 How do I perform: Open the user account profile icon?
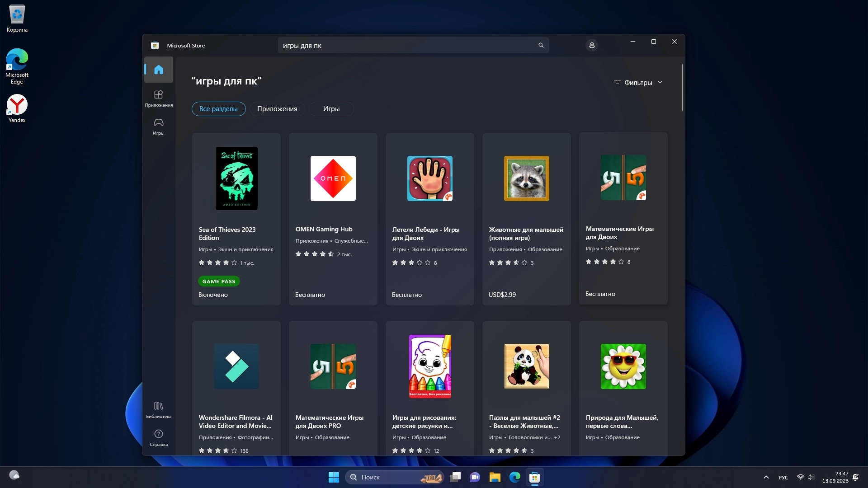[591, 45]
